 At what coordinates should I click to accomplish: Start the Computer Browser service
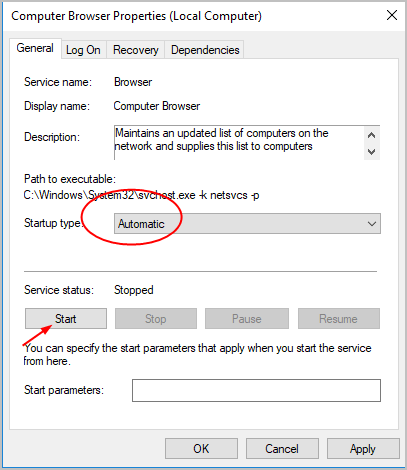tap(66, 319)
